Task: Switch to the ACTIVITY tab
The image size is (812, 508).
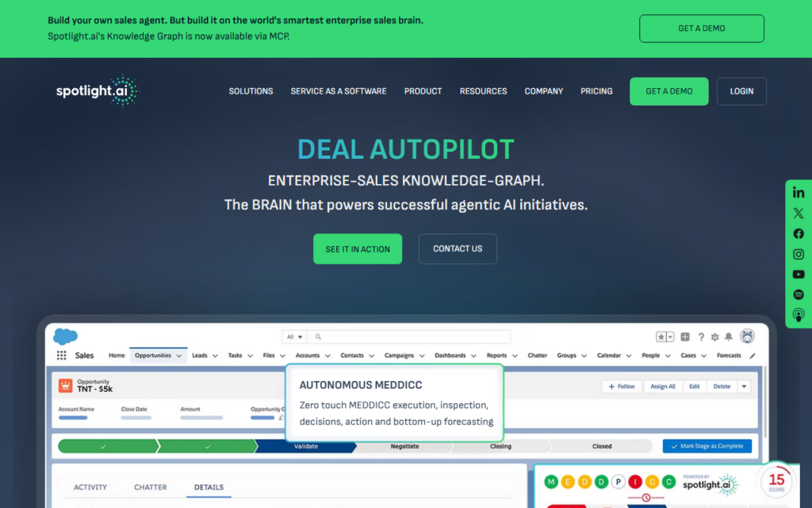Action: tap(90, 487)
